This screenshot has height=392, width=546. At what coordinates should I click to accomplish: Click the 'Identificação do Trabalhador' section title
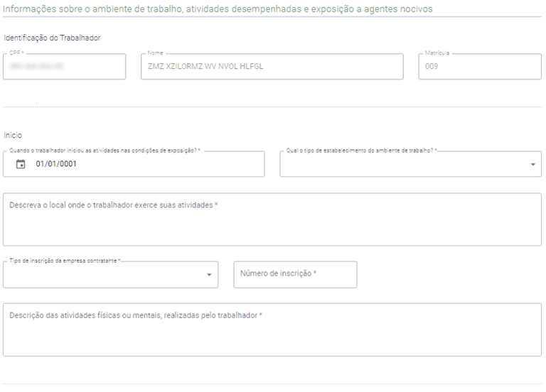52,38
